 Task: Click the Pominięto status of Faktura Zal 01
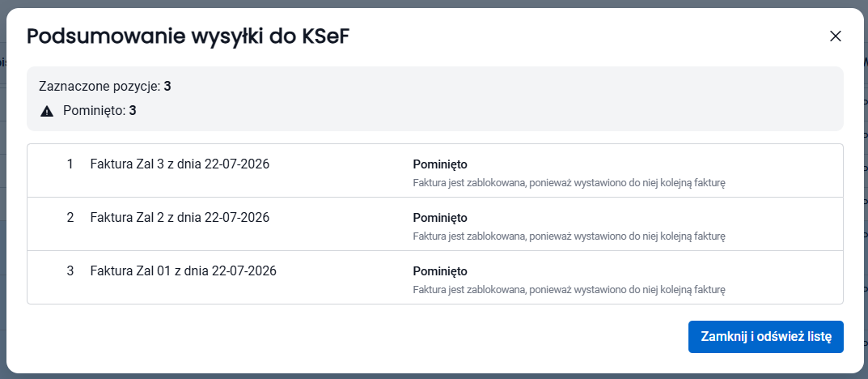[x=440, y=271]
